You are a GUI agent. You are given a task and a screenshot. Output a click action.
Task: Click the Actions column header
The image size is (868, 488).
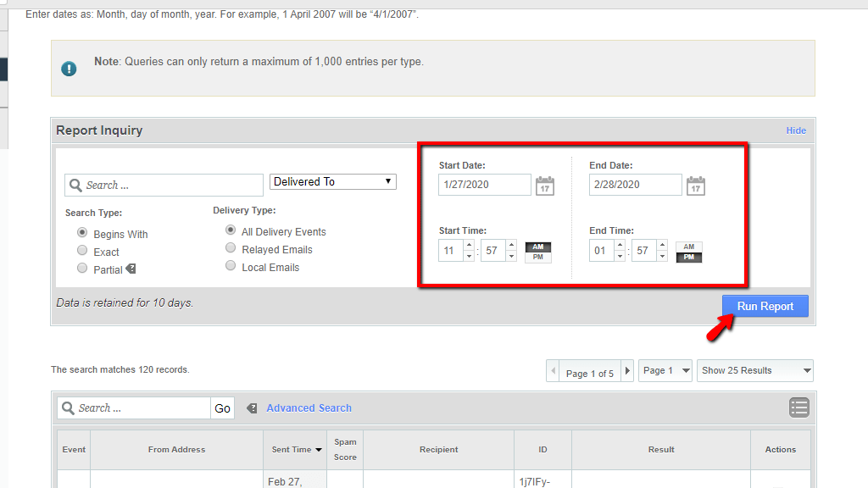(x=781, y=450)
